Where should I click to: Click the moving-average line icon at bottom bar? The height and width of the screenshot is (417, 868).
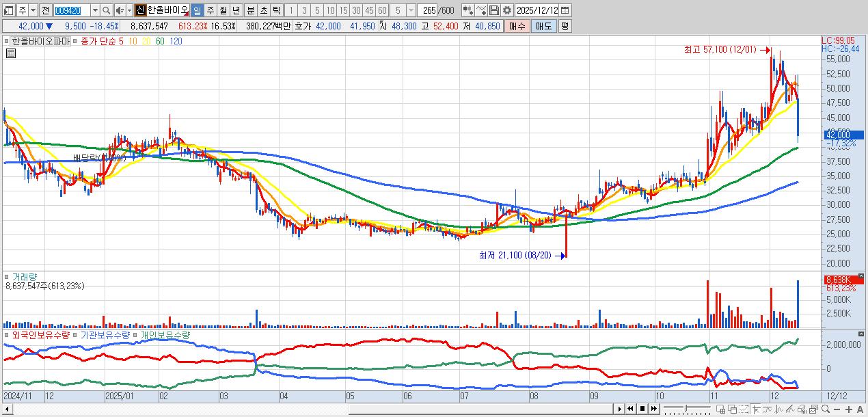tap(767, 409)
